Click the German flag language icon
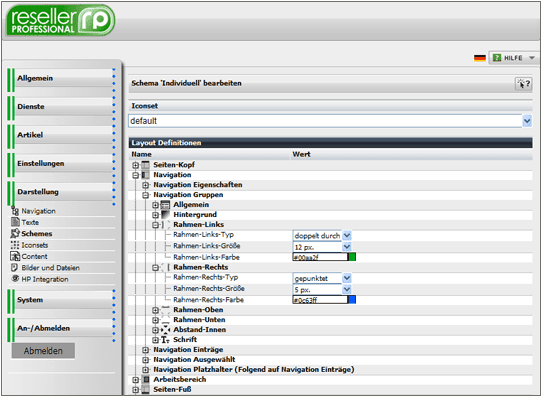542x397 pixels. (480, 58)
